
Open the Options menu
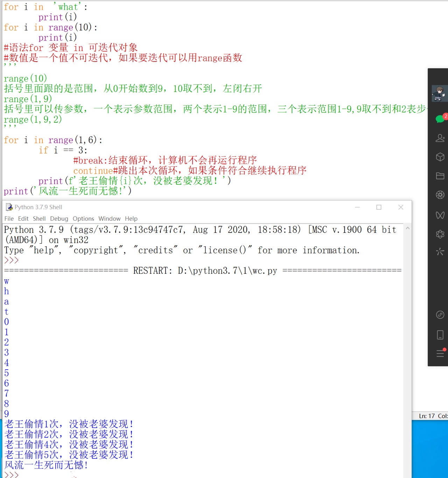pos(83,219)
